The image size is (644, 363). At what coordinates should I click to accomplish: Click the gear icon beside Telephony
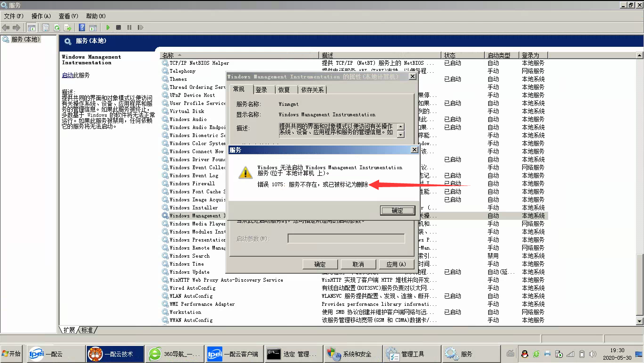(x=165, y=71)
